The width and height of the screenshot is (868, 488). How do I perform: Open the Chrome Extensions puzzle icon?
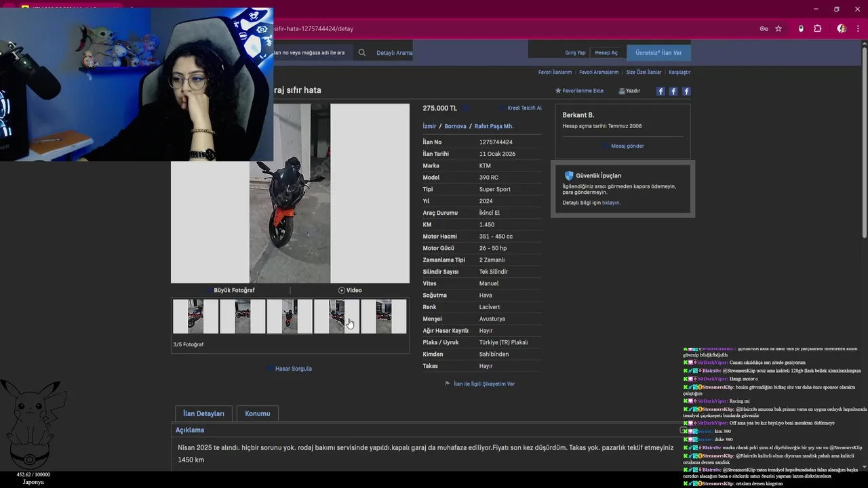pos(817,28)
